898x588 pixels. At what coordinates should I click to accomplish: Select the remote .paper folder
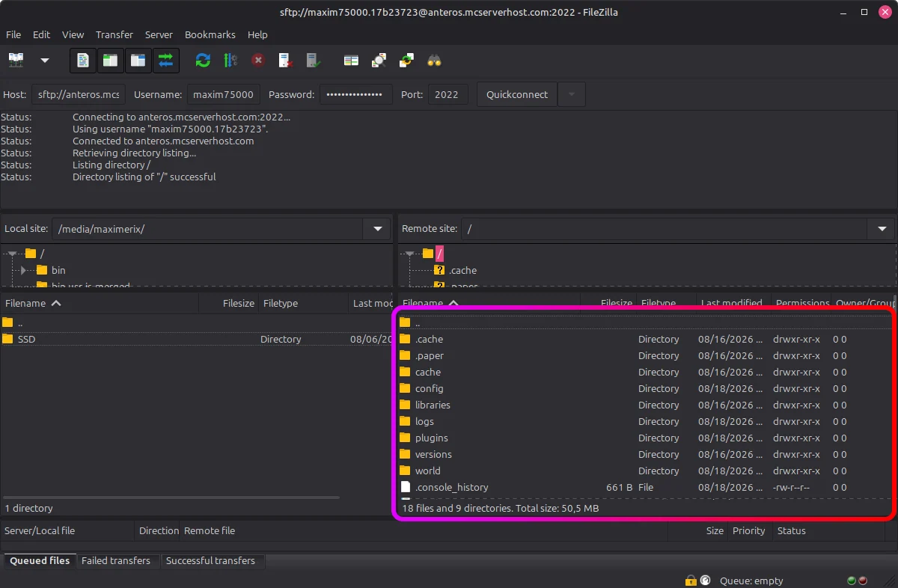click(646, 355)
